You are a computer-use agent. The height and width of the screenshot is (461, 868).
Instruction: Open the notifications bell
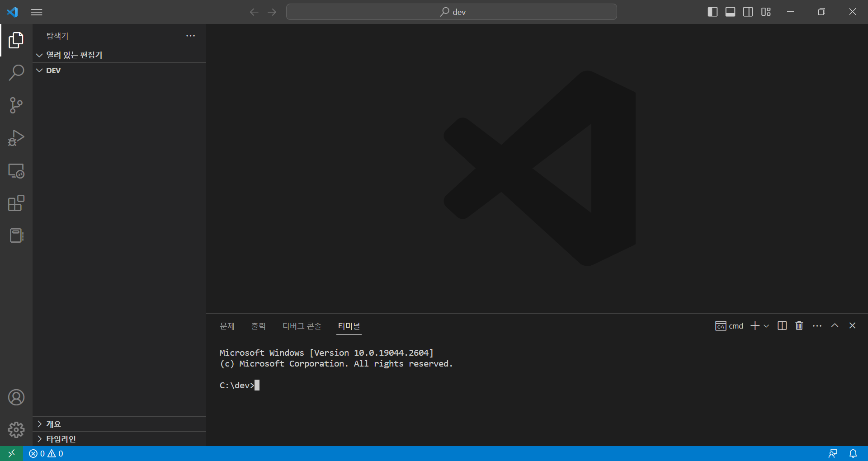pos(853,453)
